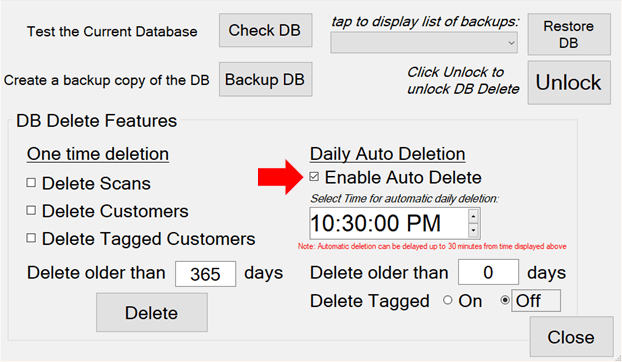Click the Daily Auto Deletion heading
Image resolution: width=622 pixels, height=362 pixels.
click(x=388, y=154)
